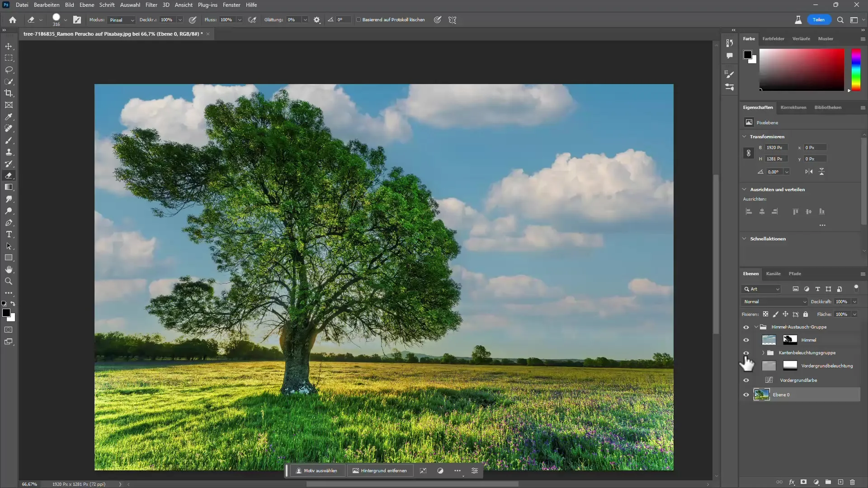
Task: Click Motiv auswählen button
Action: pyautogui.click(x=316, y=471)
